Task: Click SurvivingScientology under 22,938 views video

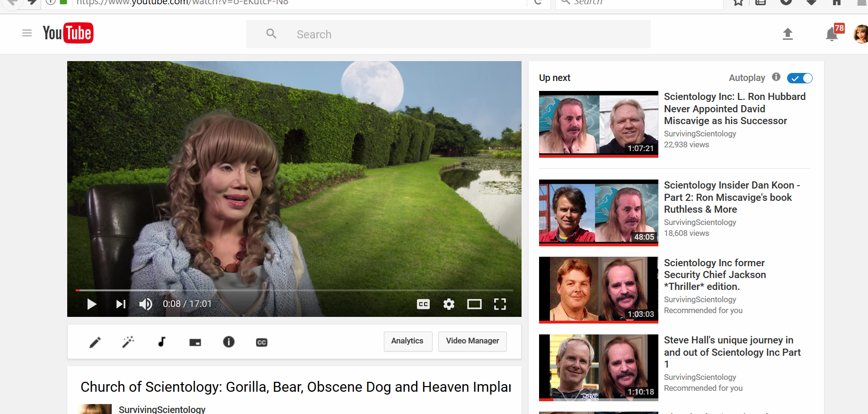Action: pos(700,134)
